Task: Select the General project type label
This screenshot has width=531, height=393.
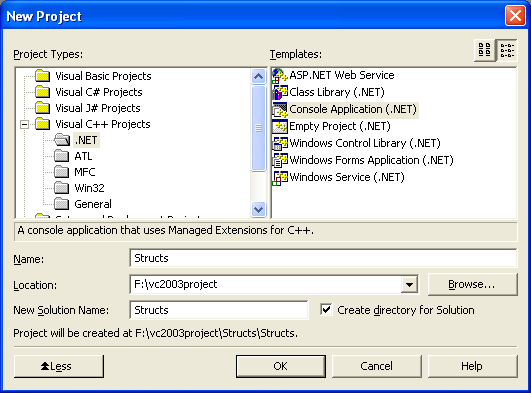Action: pyautogui.click(x=93, y=204)
